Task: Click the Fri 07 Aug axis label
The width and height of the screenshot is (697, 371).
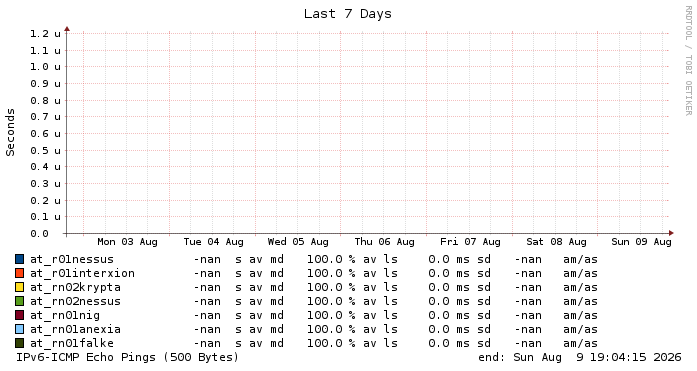Action: pyautogui.click(x=470, y=242)
